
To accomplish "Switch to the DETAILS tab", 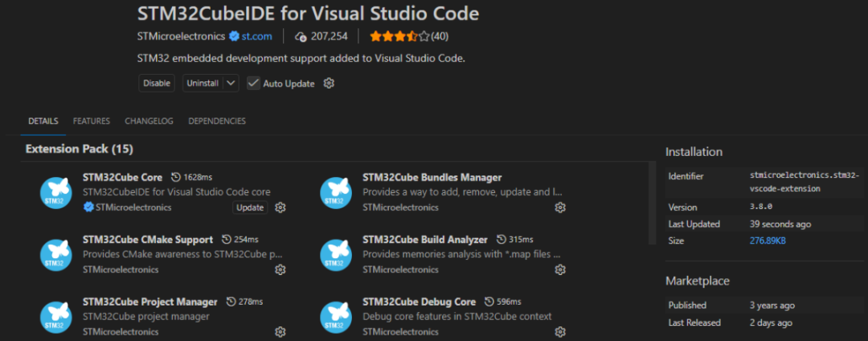I will (x=43, y=121).
